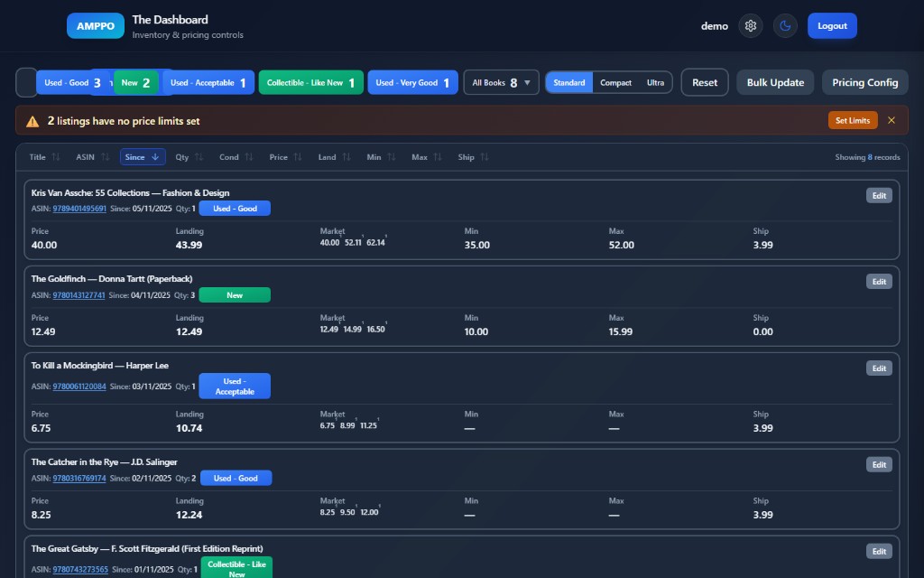Click the Title column header
This screenshot has height=578, width=924.
point(37,157)
